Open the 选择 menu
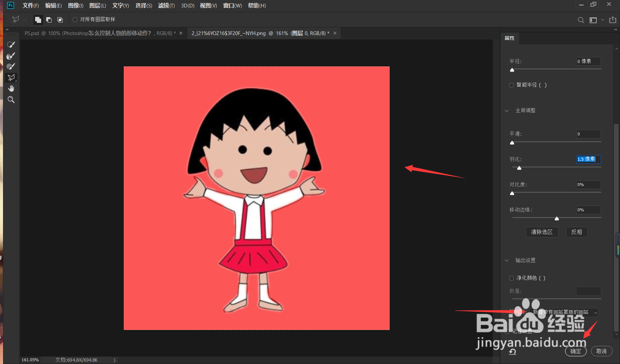Viewport: 620px width, 364px height. [144, 5]
